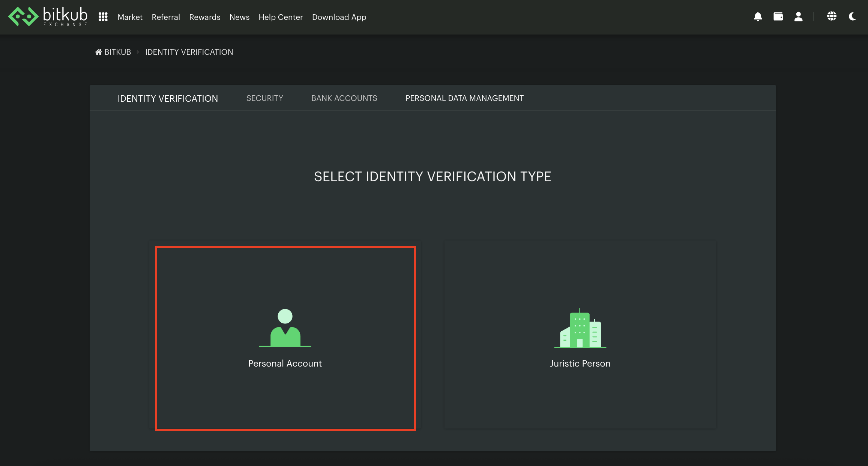Open the Rewards menu link
868x466 pixels.
point(205,17)
